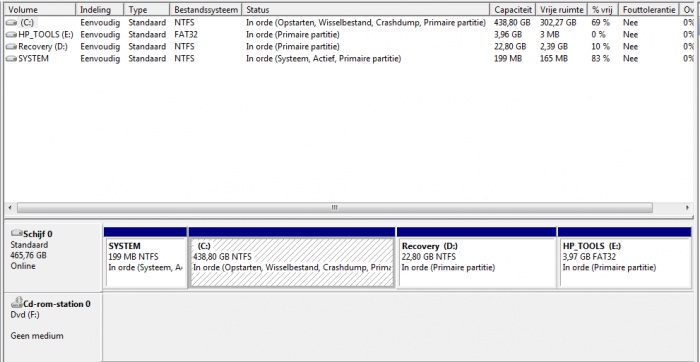Click the 3,96 GB capacity cell
This screenshot has width=700, height=362.
(x=508, y=34)
